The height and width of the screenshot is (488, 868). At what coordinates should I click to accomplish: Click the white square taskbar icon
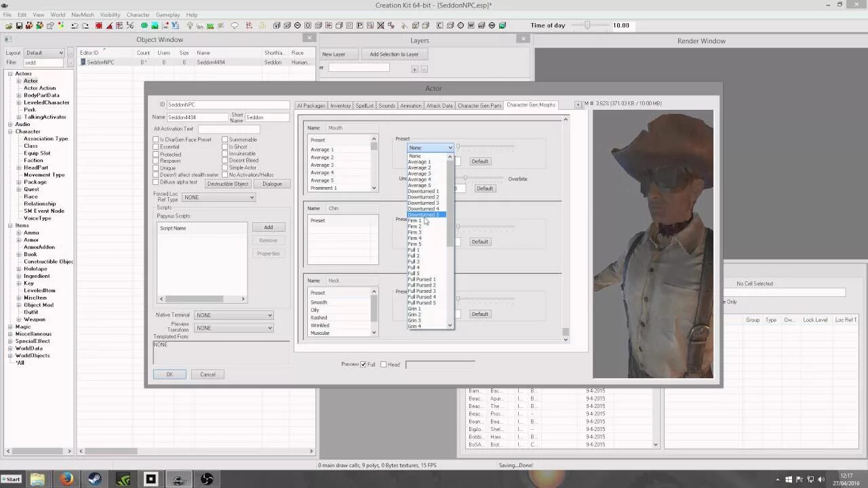(151, 479)
